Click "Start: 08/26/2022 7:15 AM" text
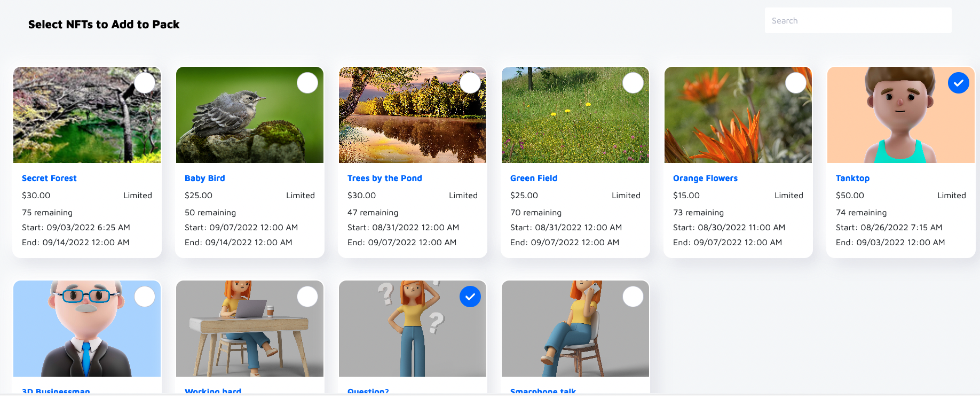Image resolution: width=980 pixels, height=397 pixels. click(x=889, y=228)
